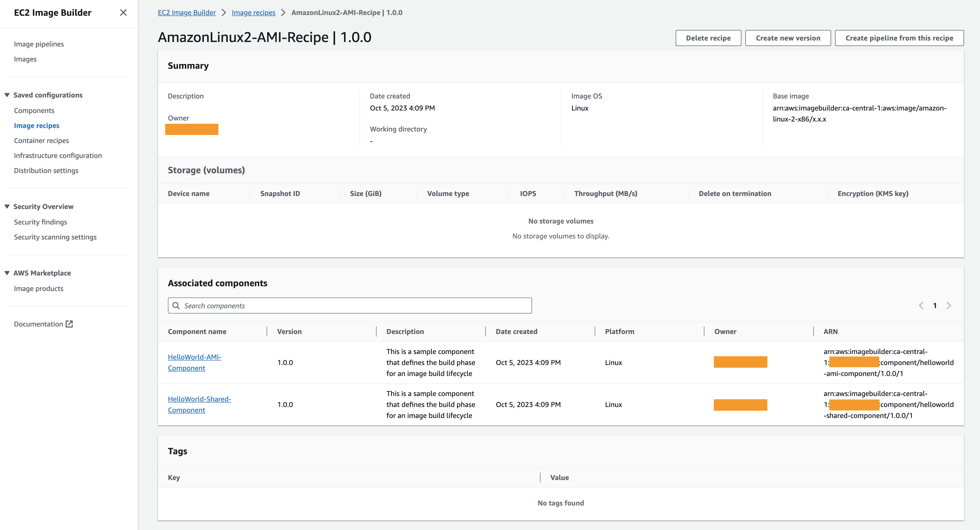Navigate to Infrastructure configuration
Image resolution: width=980 pixels, height=530 pixels.
point(57,155)
